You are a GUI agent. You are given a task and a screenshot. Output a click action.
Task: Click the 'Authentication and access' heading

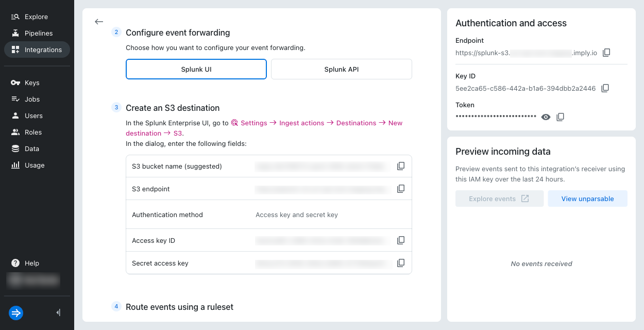511,23
